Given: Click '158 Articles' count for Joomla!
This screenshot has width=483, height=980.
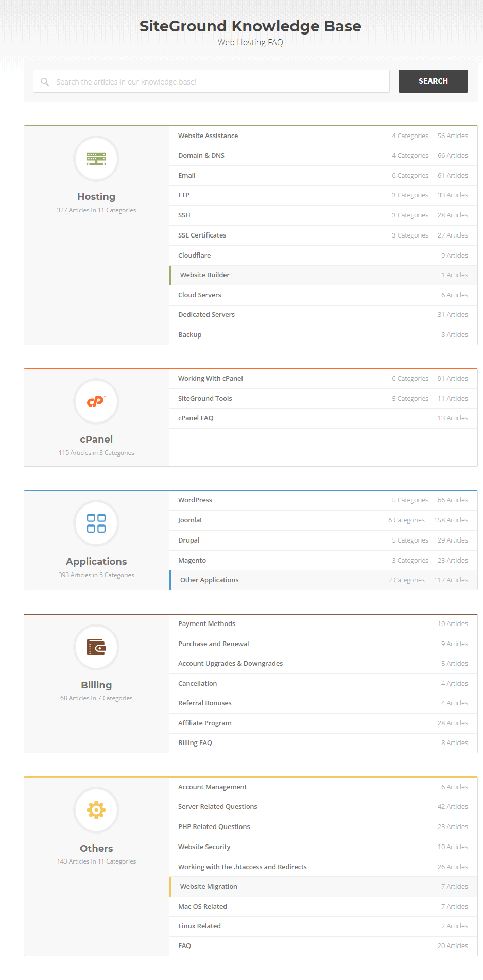Looking at the screenshot, I should [x=451, y=520].
